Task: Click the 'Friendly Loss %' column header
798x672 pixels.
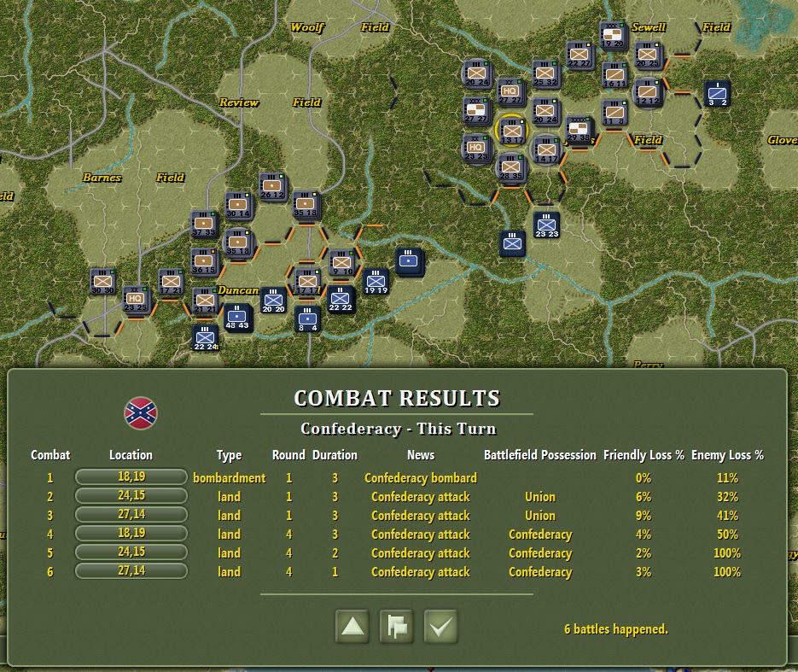Action: pyautogui.click(x=644, y=455)
